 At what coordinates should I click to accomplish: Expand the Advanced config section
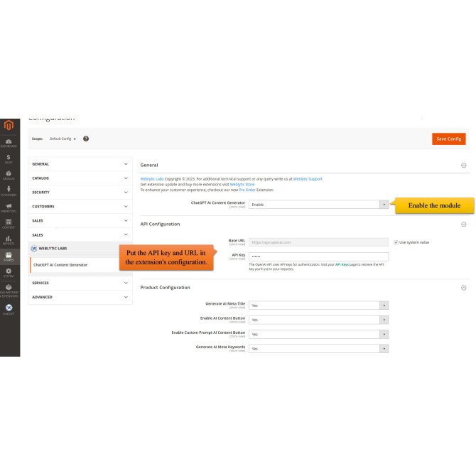[80, 297]
